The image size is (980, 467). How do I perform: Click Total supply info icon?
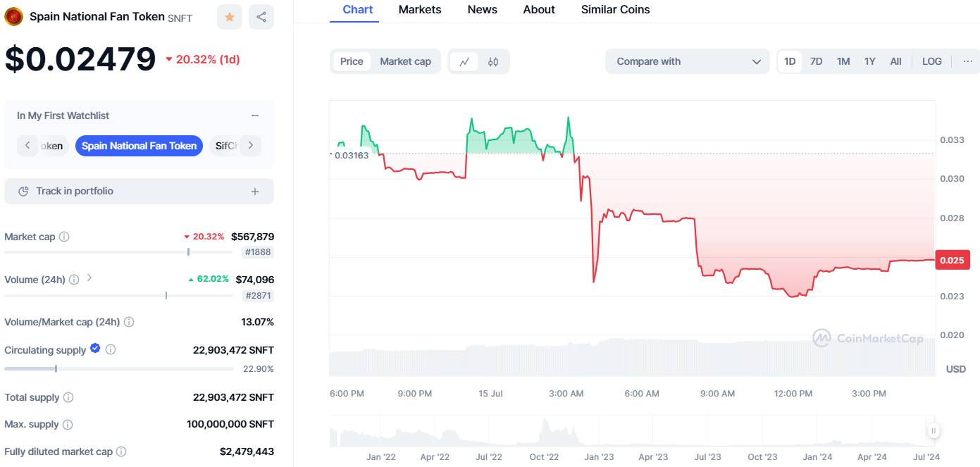point(68,397)
